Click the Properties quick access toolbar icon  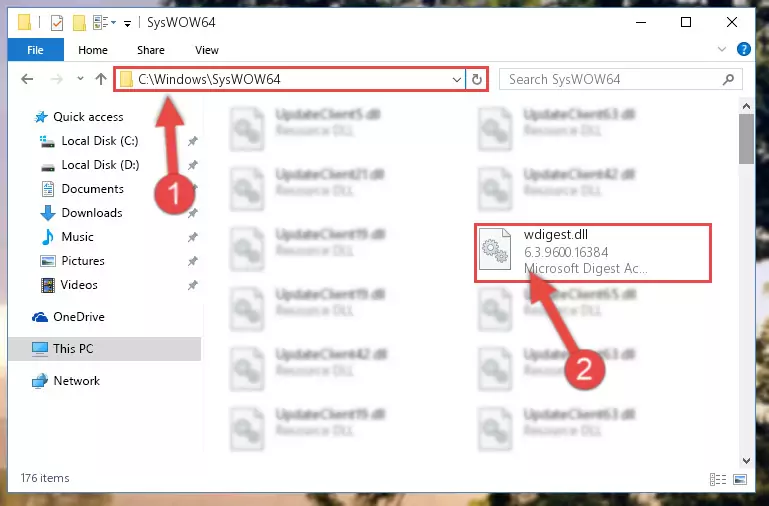(x=57, y=23)
